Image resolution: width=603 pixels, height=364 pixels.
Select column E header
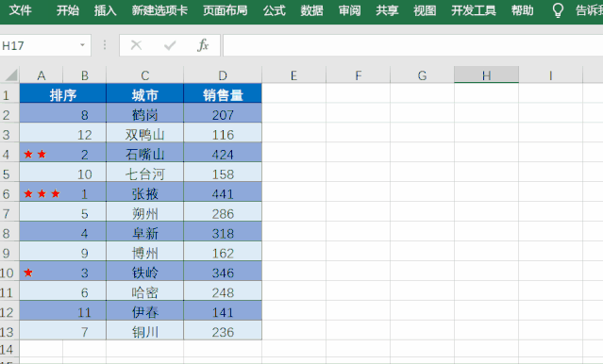(x=293, y=74)
